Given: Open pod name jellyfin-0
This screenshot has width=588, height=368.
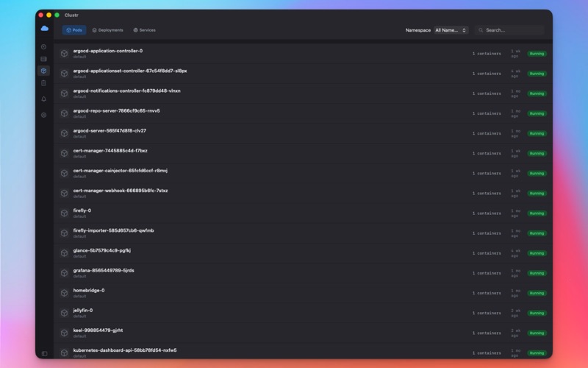Looking at the screenshot, I should pyautogui.click(x=83, y=310).
